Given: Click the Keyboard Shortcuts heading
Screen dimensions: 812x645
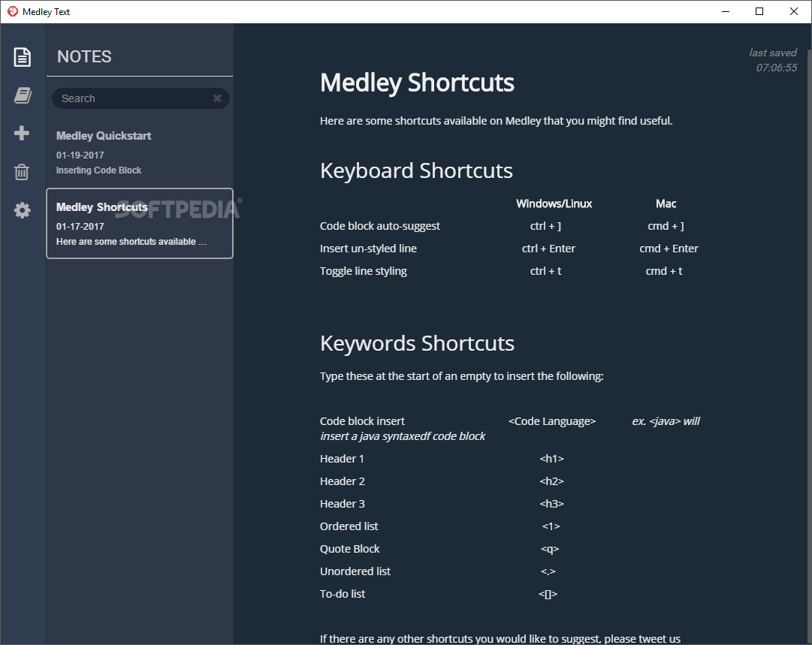Looking at the screenshot, I should pyautogui.click(x=416, y=171).
